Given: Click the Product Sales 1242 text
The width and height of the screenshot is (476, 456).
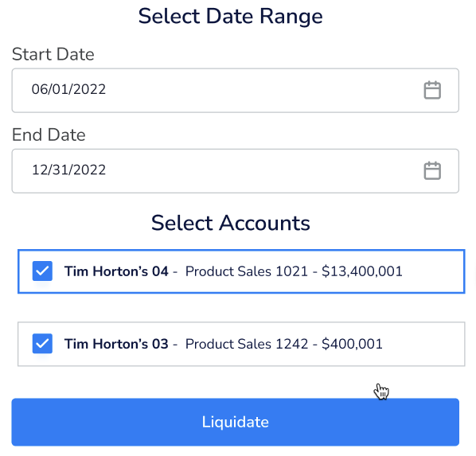Looking at the screenshot, I should pyautogui.click(x=247, y=344).
